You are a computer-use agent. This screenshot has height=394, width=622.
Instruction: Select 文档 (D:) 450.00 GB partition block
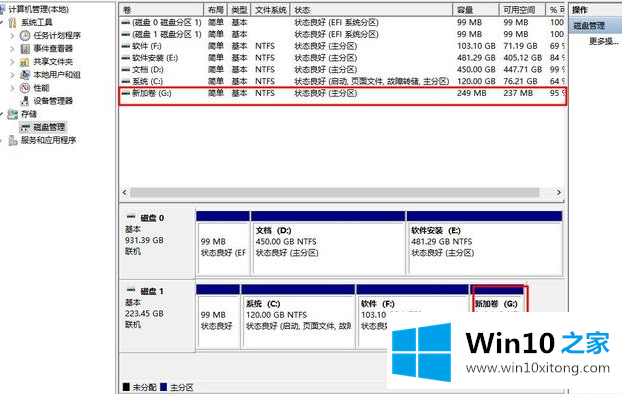click(x=328, y=243)
